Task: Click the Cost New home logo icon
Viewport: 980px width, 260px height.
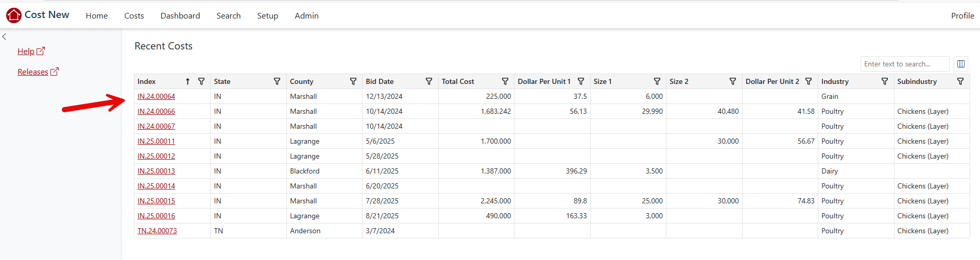Action: pos(14,15)
